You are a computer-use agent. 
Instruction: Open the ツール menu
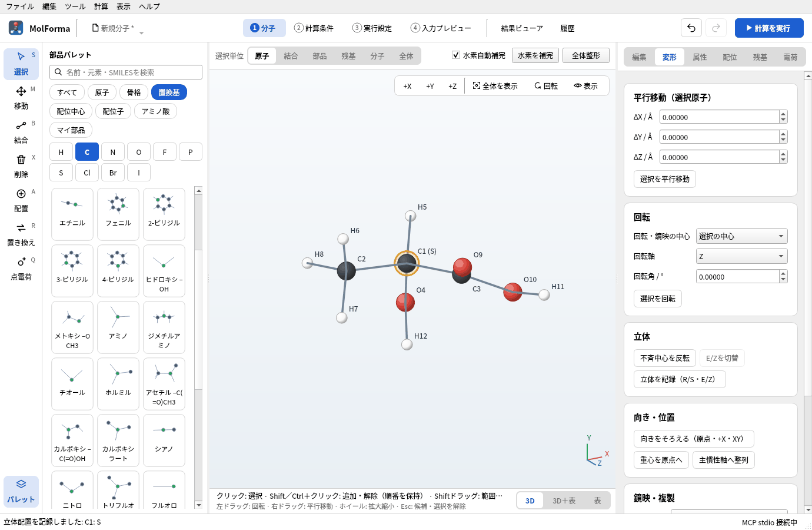(75, 6)
